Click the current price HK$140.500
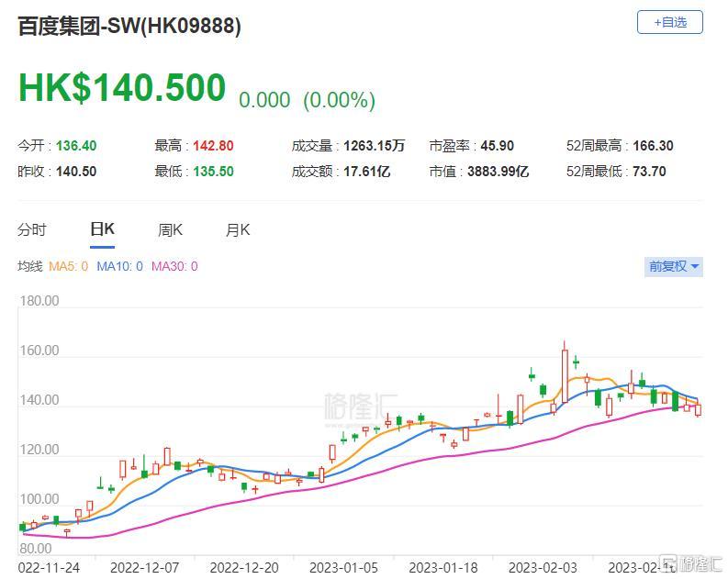The width and height of the screenshot is (728, 579). click(x=122, y=87)
